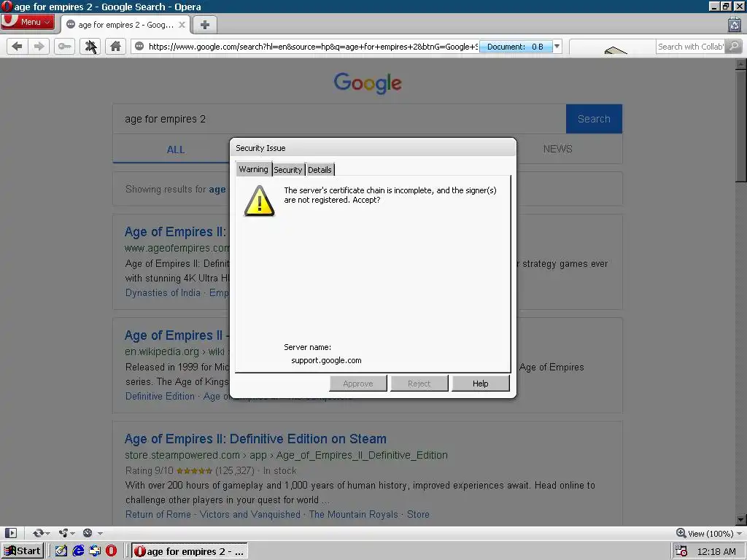747x560 pixels.
Task: Click the Opera Unite icon in status bar
Action: 63,533
